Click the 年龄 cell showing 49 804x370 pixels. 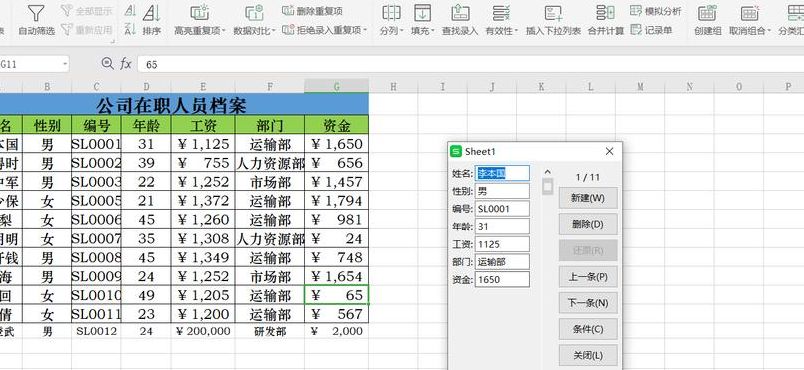click(x=146, y=295)
